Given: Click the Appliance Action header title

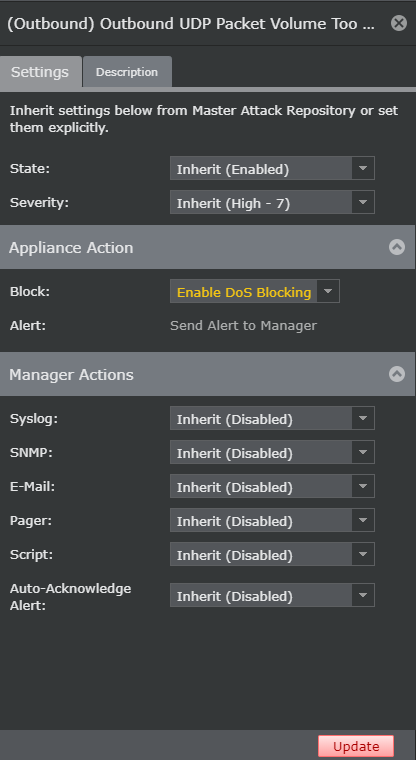Looking at the screenshot, I should tap(71, 248).
